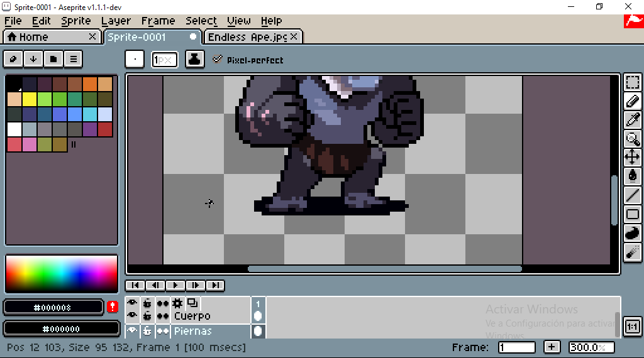Click the palette sort down-arrow button

click(x=33, y=59)
